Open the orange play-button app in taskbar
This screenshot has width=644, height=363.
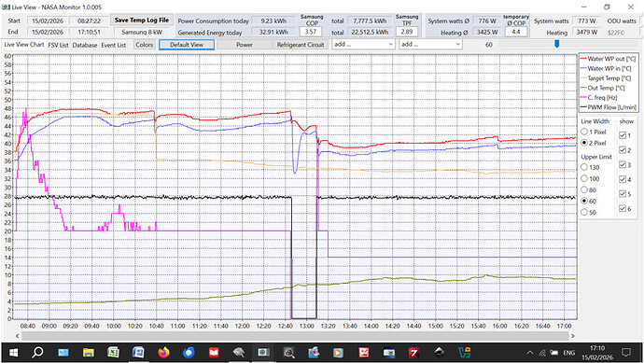pyautogui.click(x=338, y=353)
